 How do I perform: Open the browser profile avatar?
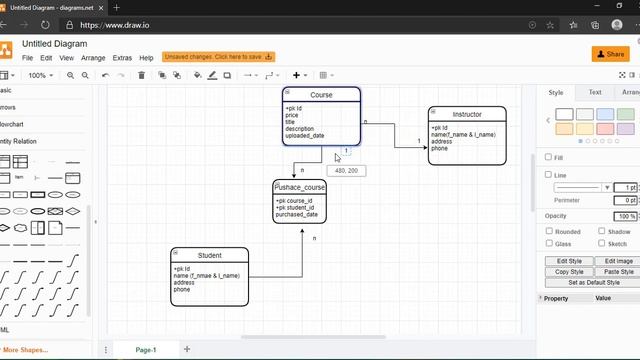(x=617, y=24)
